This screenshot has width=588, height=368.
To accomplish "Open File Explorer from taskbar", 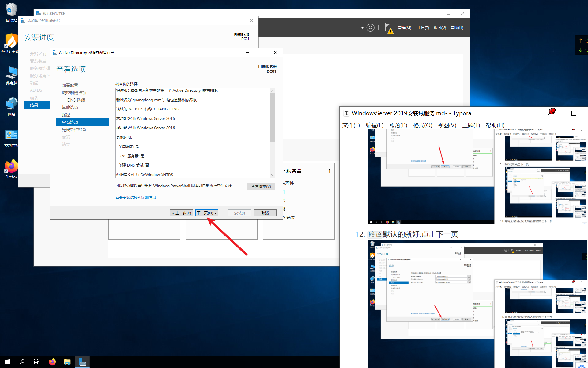I will pos(67,362).
